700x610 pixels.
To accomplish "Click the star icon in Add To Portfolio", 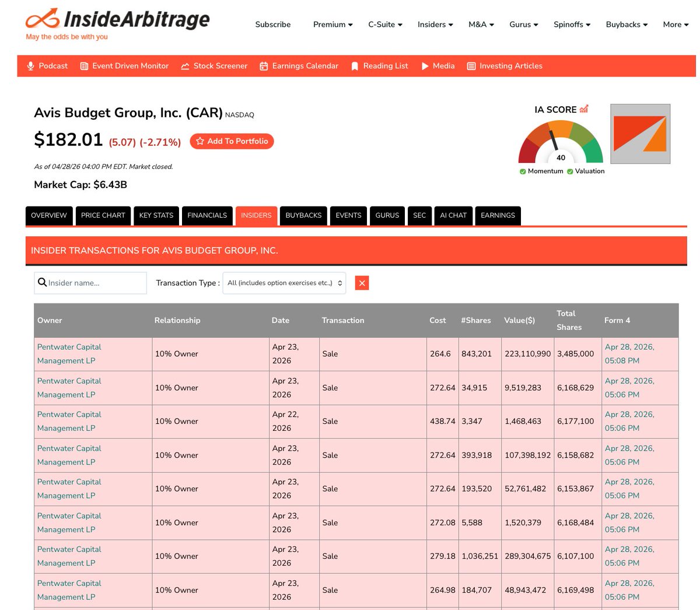I will 200,141.
